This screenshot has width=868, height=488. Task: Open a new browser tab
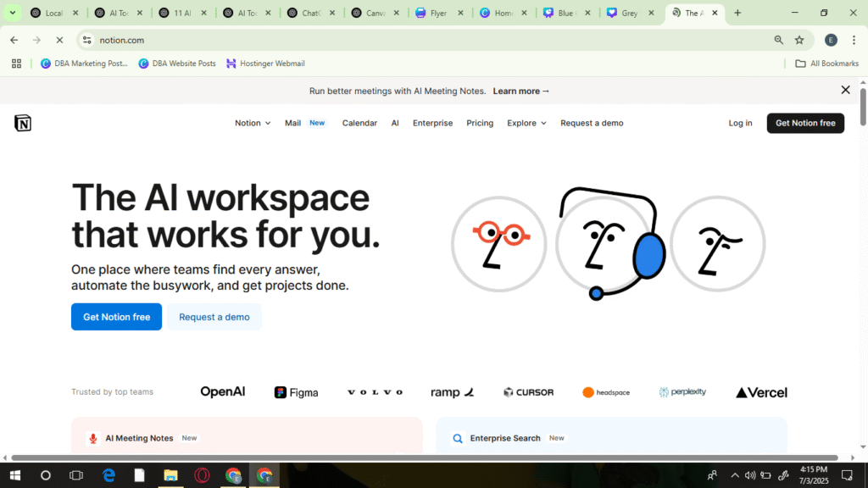(x=737, y=13)
